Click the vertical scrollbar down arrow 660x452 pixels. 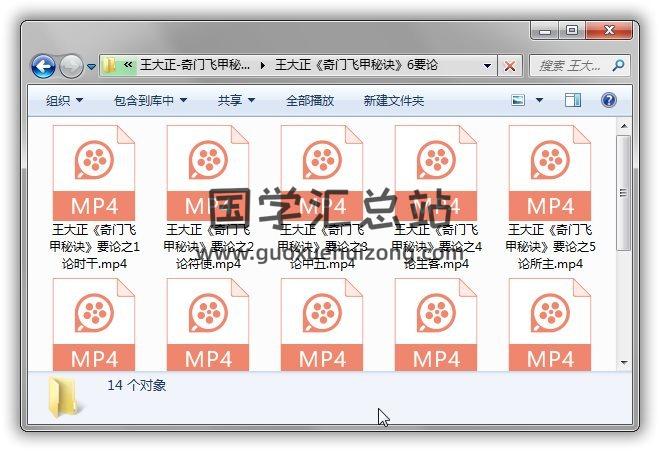point(624,362)
